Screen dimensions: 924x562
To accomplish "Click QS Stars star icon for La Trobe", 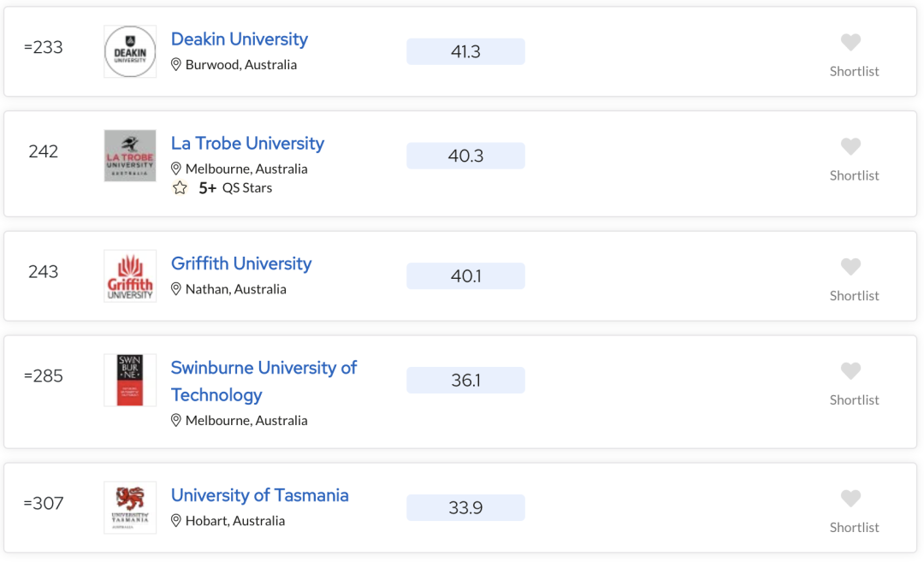I will click(x=180, y=188).
